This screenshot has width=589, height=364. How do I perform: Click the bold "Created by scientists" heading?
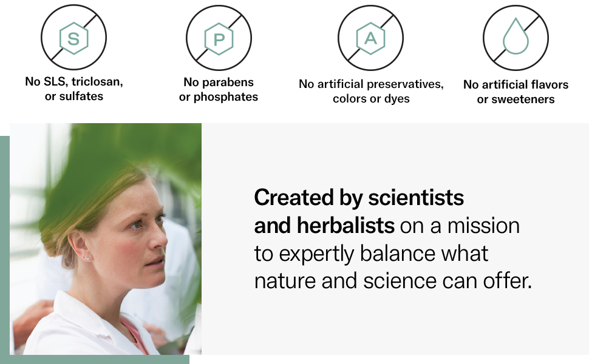(x=359, y=197)
